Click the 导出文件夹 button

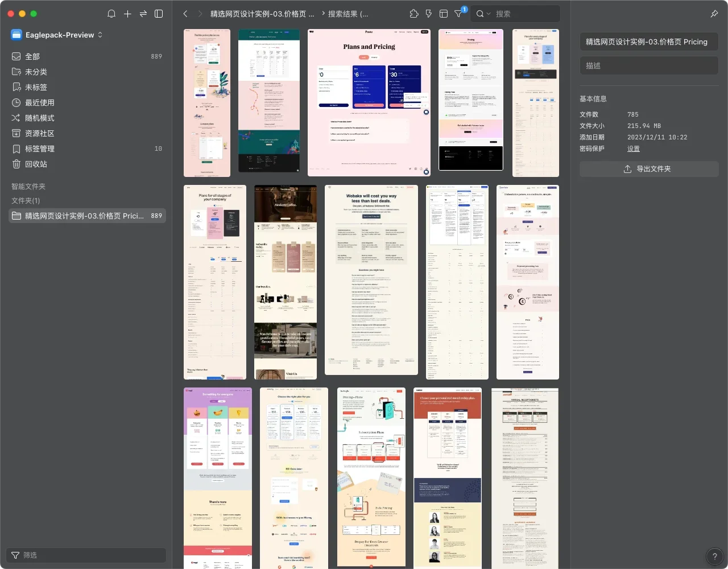pos(648,169)
